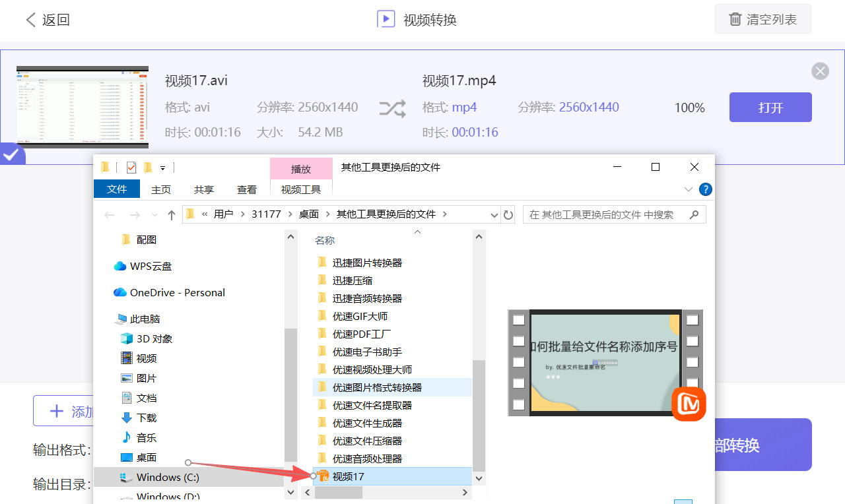Switch to the 主页 ribbon tab
Viewport: 845px width, 504px height.
[x=161, y=189]
